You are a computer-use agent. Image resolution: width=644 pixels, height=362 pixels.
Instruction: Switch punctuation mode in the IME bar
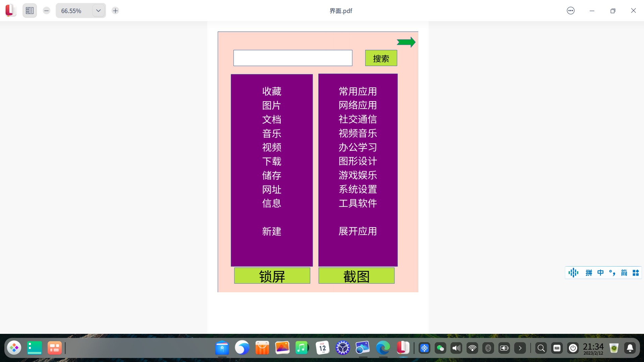pos(612,273)
